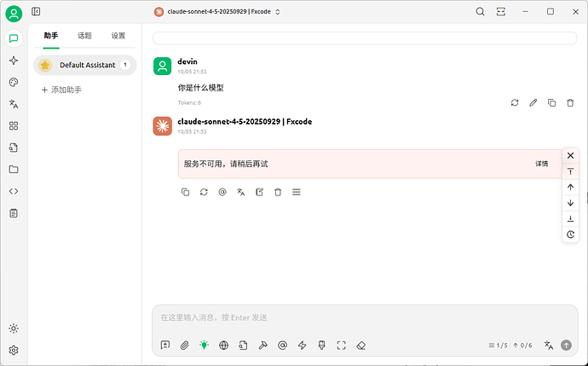Expand the input box fullscreen icon
The width and height of the screenshot is (588, 366).
pos(341,346)
